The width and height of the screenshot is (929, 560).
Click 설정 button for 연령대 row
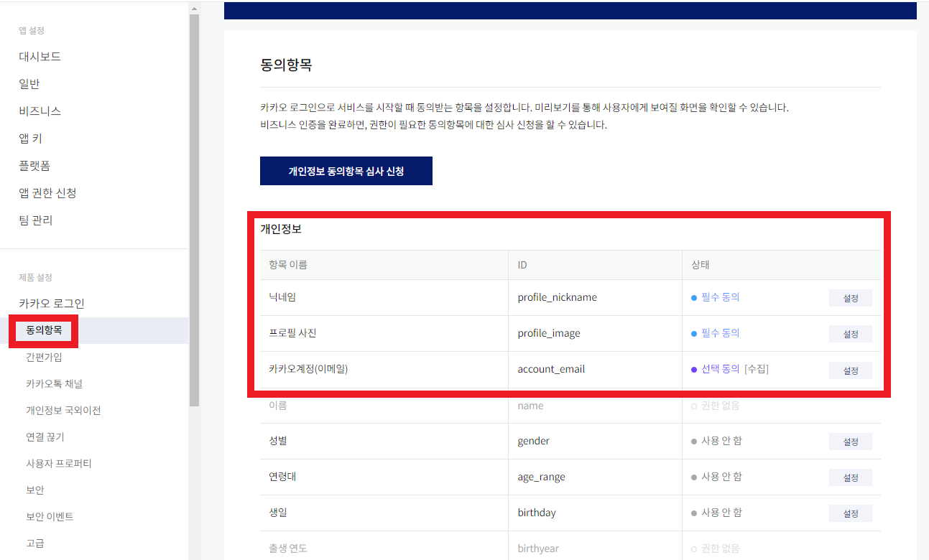[851, 477]
